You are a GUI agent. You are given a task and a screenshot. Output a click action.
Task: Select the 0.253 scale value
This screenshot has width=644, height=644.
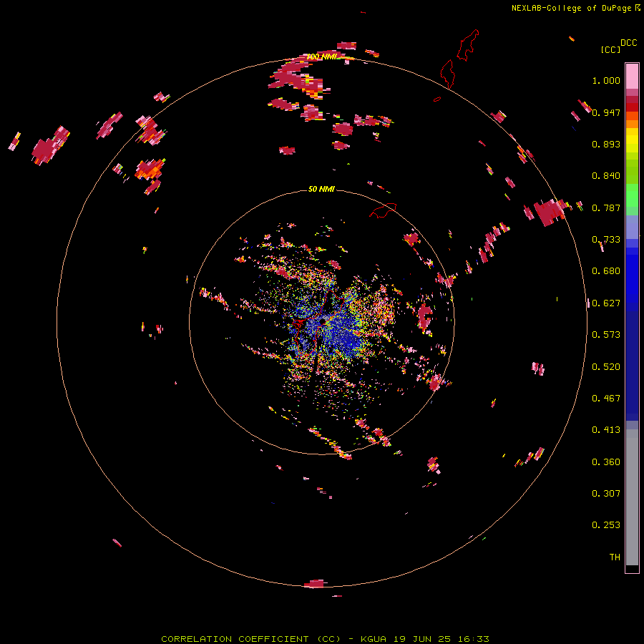click(606, 525)
